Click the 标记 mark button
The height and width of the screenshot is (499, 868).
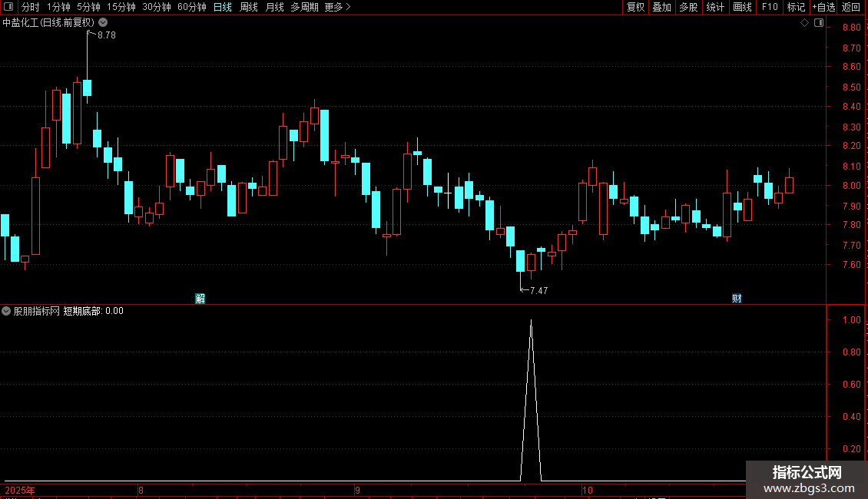coord(796,7)
